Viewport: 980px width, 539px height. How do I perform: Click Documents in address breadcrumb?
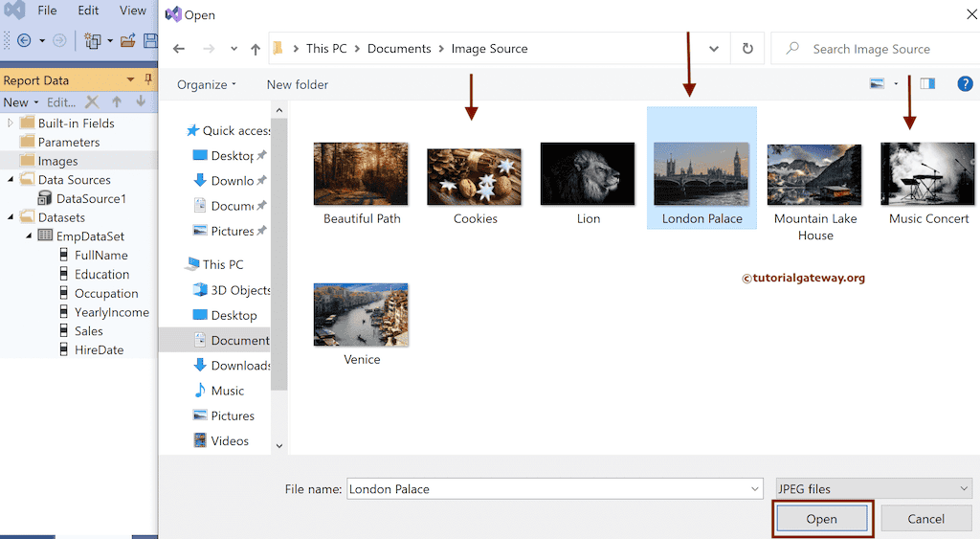pos(399,49)
